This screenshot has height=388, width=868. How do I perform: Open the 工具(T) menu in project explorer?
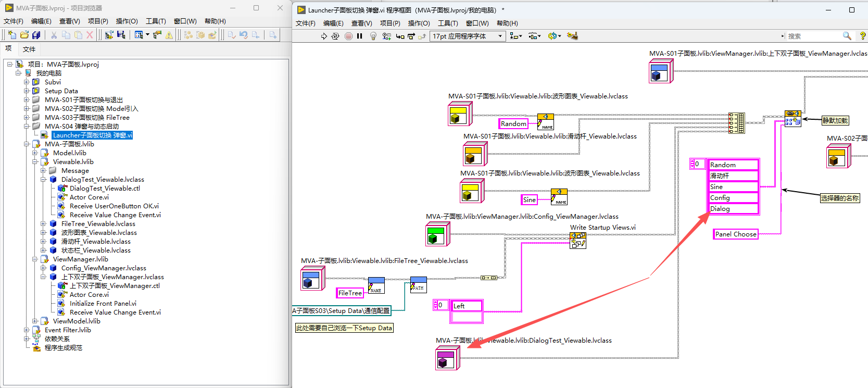point(156,21)
